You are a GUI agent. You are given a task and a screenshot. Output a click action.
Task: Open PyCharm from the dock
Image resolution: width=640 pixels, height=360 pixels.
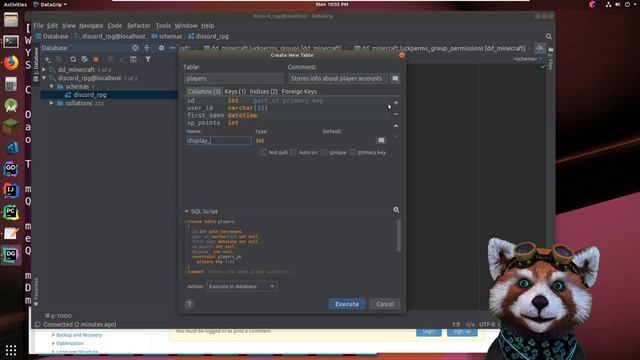coord(11,212)
